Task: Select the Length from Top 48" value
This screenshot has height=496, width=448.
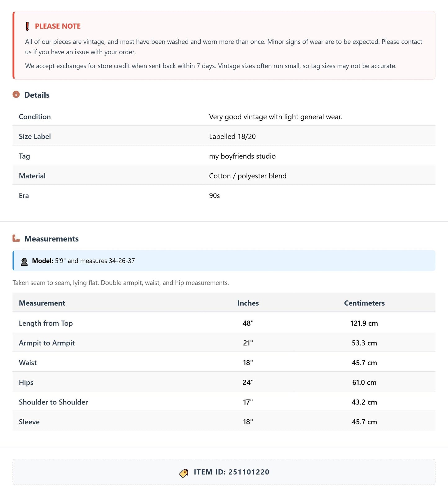Action: 248,323
